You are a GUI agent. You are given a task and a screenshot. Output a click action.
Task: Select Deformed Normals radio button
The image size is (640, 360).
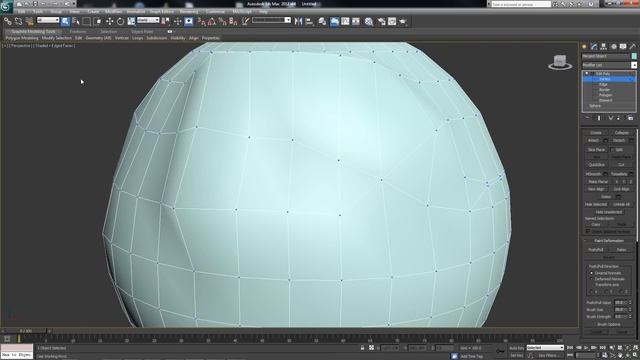point(591,279)
